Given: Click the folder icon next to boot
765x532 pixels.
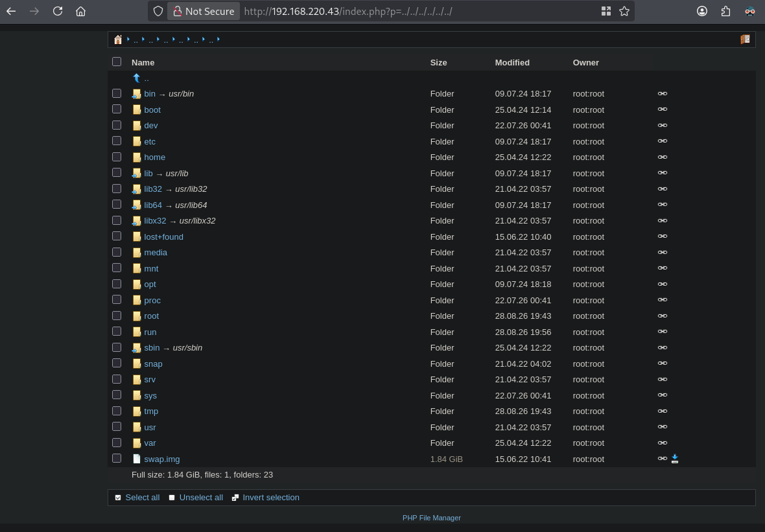Looking at the screenshot, I should [137, 110].
